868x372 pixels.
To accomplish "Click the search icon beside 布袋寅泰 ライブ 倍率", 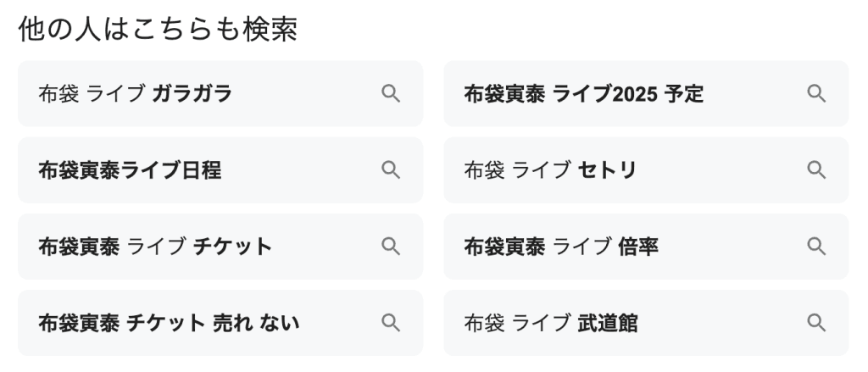I will (x=815, y=247).
